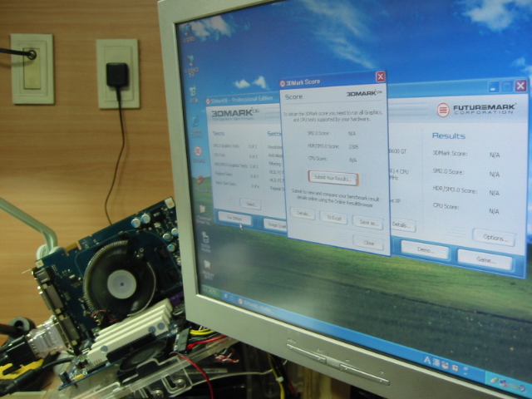This screenshot has width=532, height=399.
Task: Click Run 3DMark button
Action: click(234, 218)
